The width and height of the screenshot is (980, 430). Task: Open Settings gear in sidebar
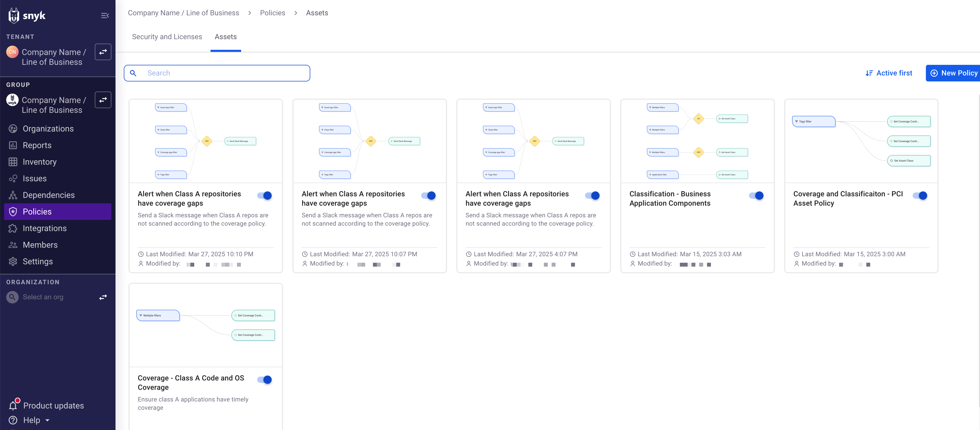click(13, 261)
